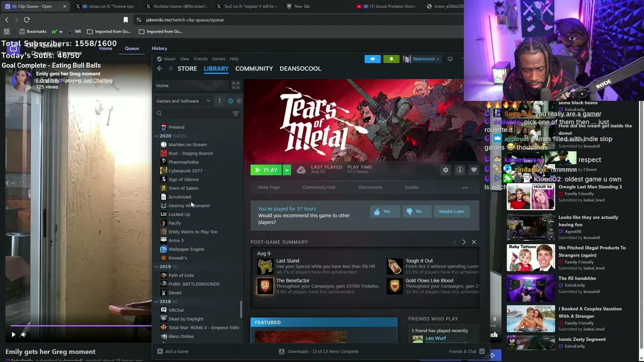Screen dimensions: 644x362
Task: Click the sort ascending arrow in library
Action: (219, 101)
